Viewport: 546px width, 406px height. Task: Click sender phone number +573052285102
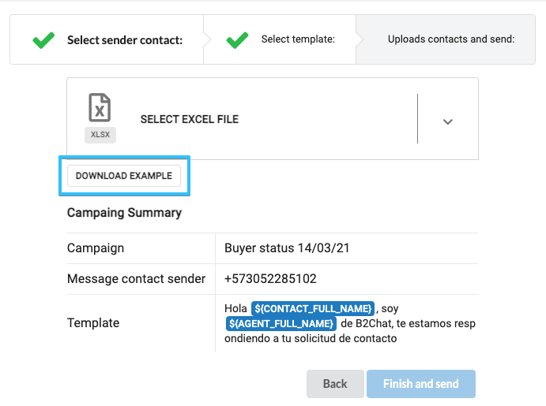tap(270, 279)
